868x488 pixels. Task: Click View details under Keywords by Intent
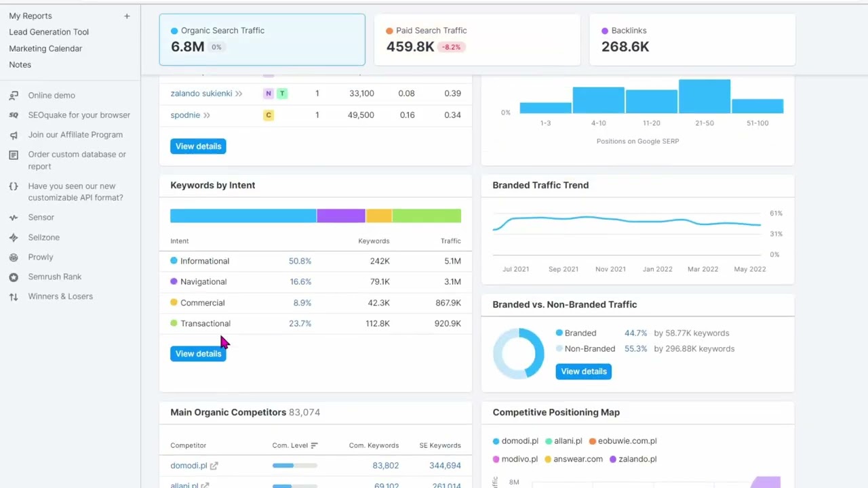(x=198, y=354)
